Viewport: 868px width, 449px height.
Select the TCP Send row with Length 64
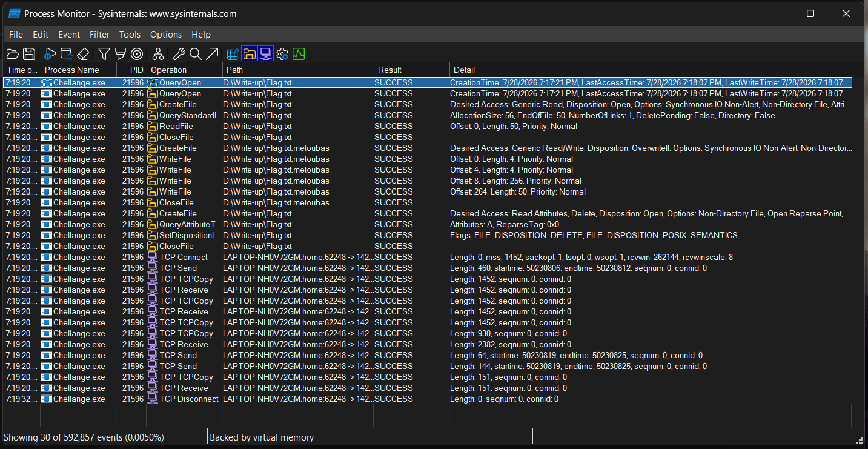click(428, 355)
